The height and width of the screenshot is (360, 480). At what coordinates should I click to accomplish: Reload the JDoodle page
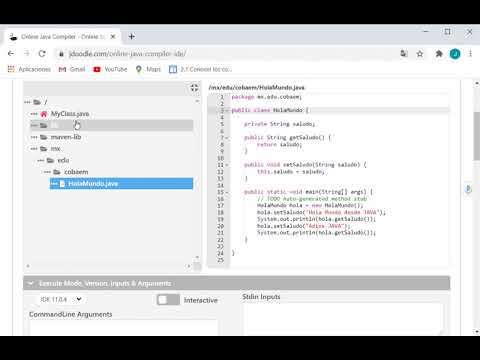coord(42,53)
